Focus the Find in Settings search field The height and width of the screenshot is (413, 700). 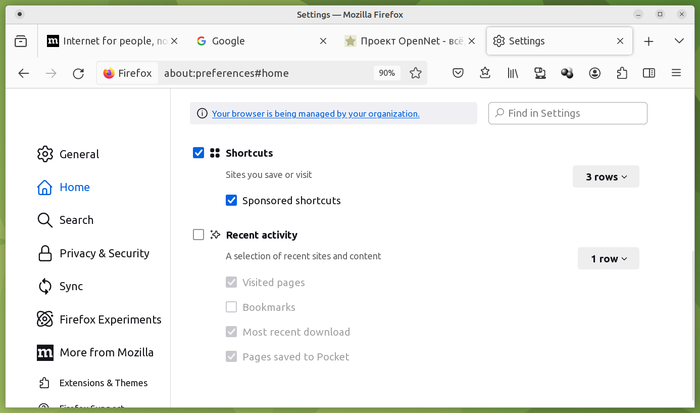[x=569, y=113]
